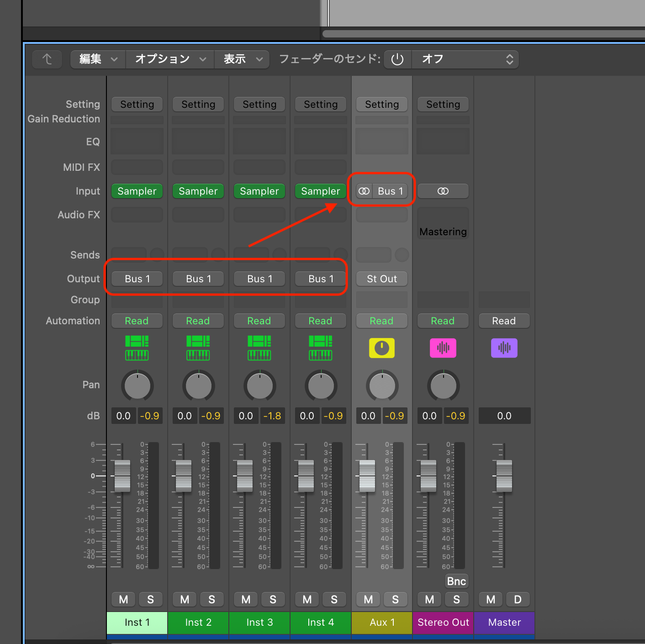This screenshot has height=644, width=645.
Task: Click the purple Master channel waveform icon
Action: click(504, 348)
